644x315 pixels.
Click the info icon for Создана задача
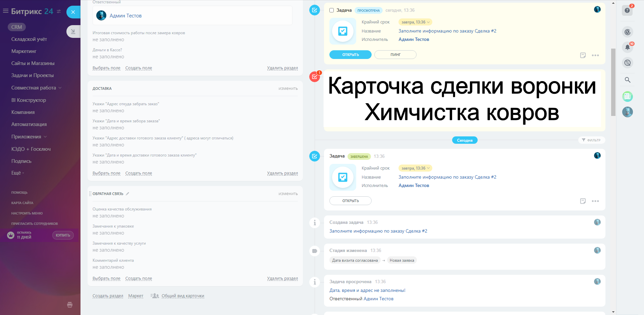[315, 223]
